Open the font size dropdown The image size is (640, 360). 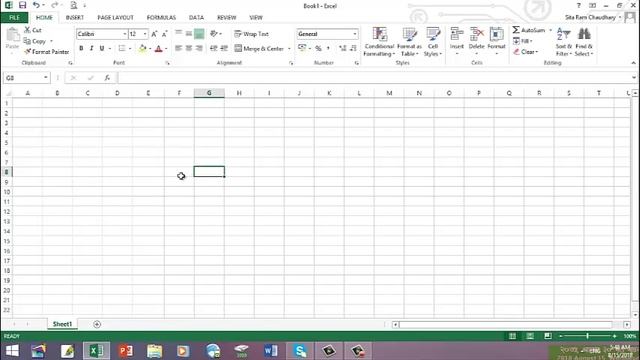tap(145, 34)
